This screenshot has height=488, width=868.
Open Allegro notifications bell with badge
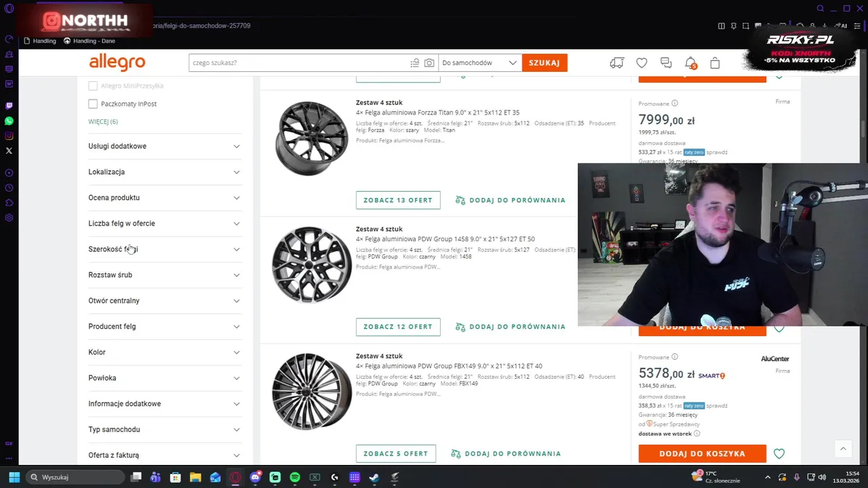point(690,63)
